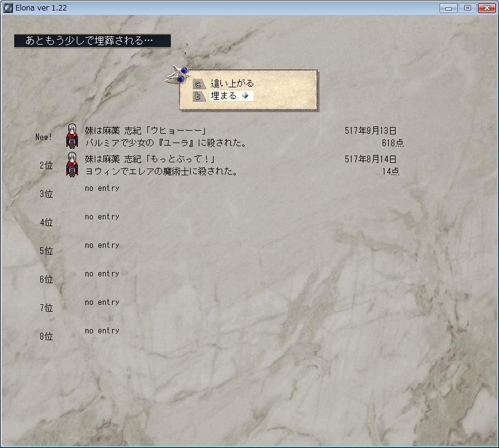
Task: Click the name line 妹は麻薬 志紀「ウヒョーーー」
Action: click(x=145, y=131)
